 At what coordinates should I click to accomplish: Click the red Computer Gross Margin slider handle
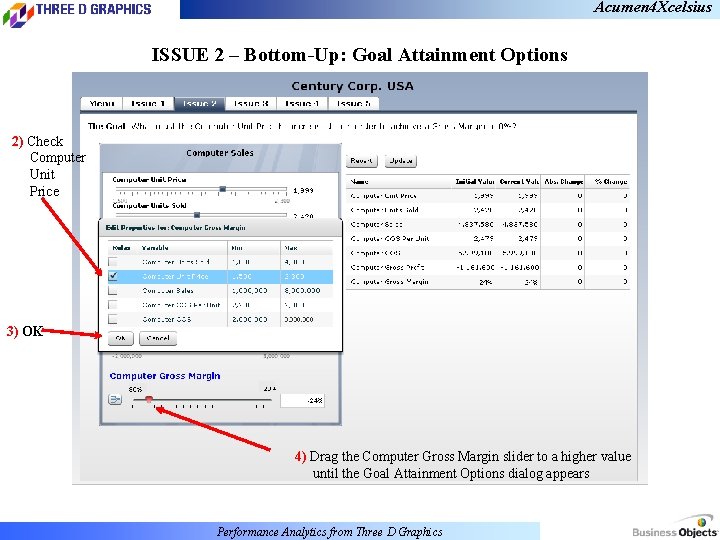tap(149, 399)
